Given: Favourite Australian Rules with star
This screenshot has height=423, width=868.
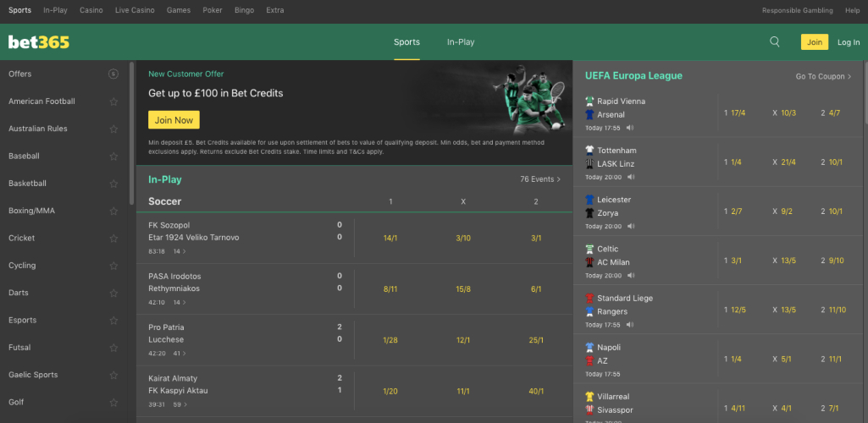Looking at the screenshot, I should 113,129.
